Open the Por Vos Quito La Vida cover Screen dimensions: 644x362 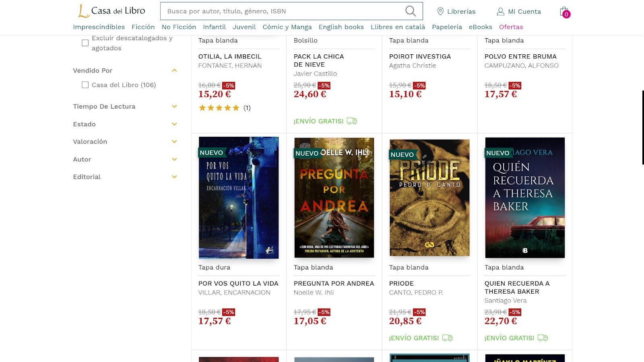point(239,197)
